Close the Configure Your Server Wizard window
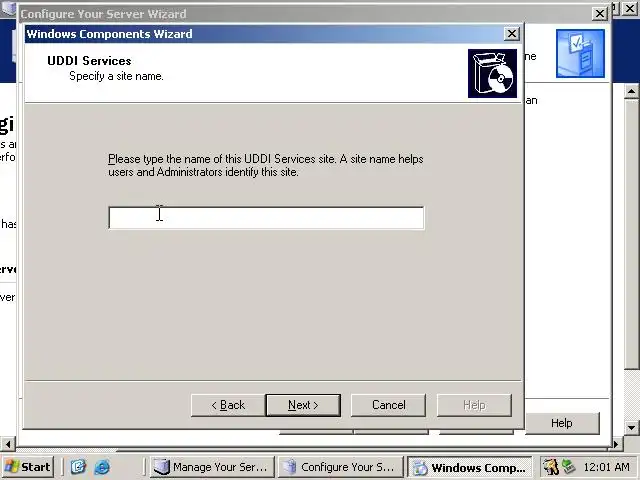 pos(600,14)
